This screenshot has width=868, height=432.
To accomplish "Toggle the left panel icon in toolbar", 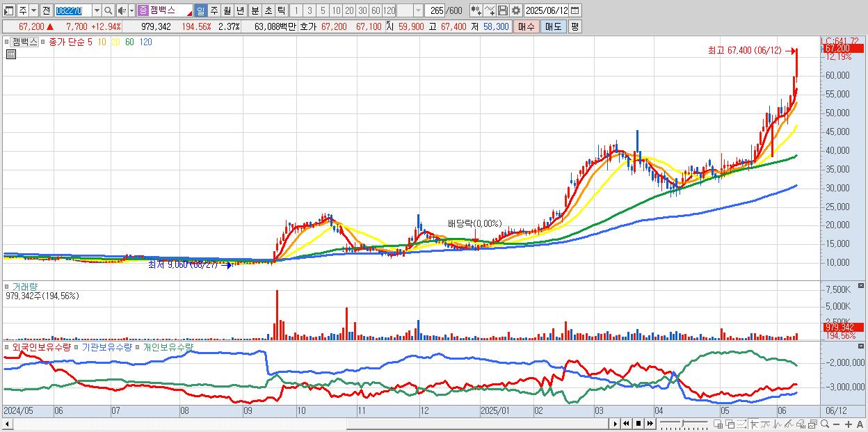I will click(x=9, y=10).
